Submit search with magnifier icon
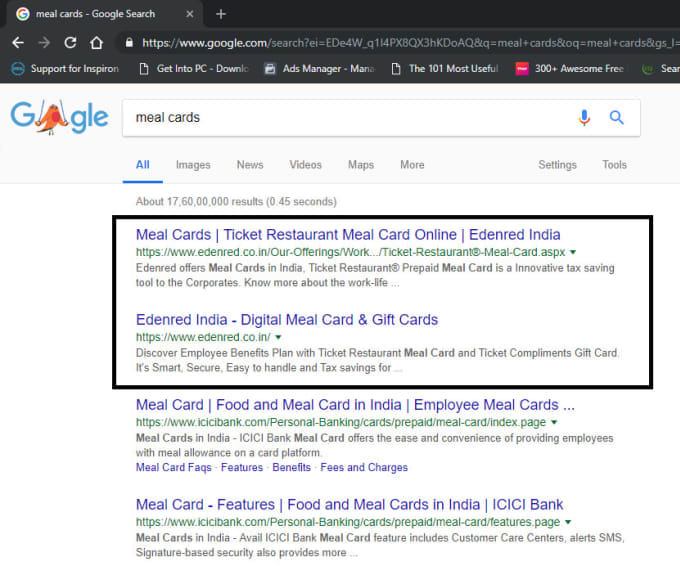Screen dimensions: 680x566 pyautogui.click(x=616, y=117)
